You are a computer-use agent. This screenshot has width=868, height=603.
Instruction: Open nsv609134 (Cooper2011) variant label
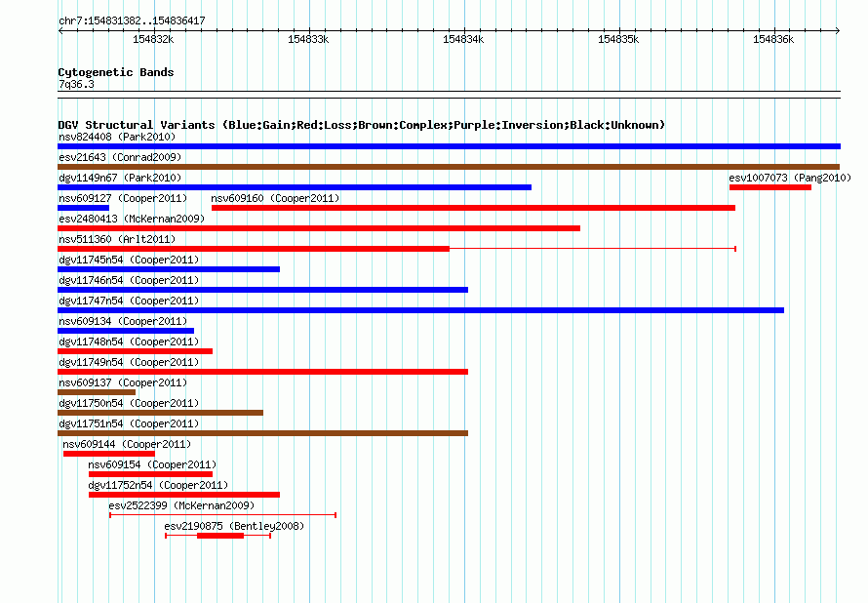(x=123, y=321)
